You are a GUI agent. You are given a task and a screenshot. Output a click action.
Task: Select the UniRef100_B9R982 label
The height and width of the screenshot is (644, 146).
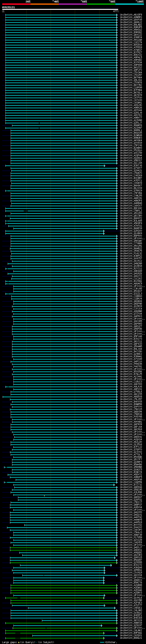[x=131, y=32]
